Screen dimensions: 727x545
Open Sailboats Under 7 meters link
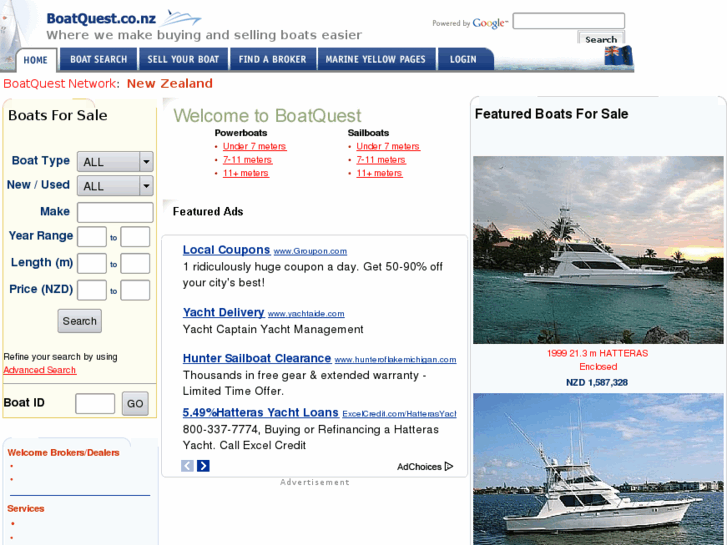point(388,146)
